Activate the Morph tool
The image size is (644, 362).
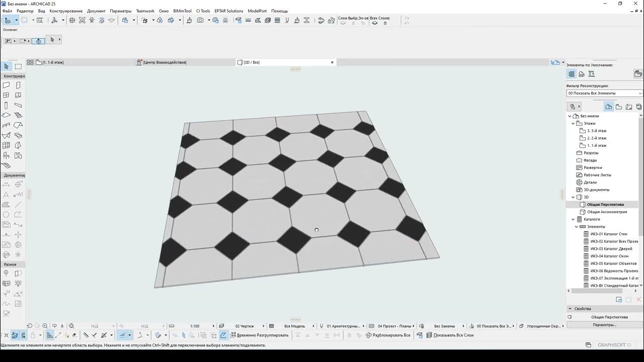click(x=18, y=145)
